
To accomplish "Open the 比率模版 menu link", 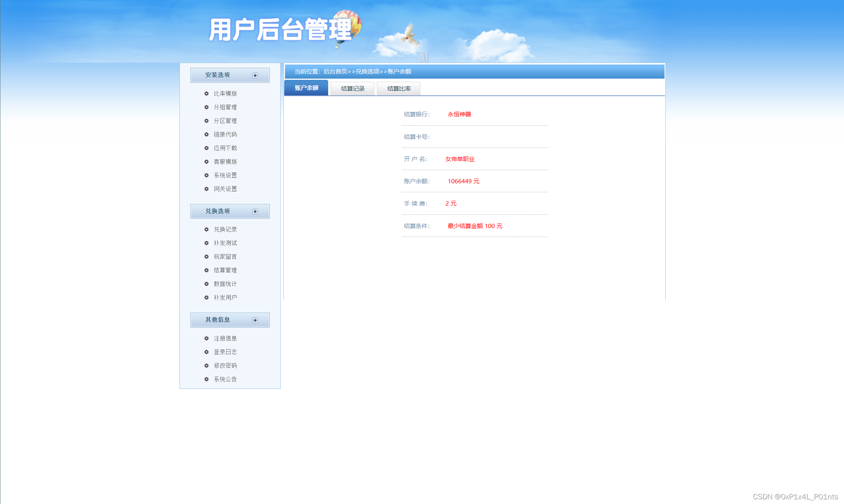I will point(225,93).
